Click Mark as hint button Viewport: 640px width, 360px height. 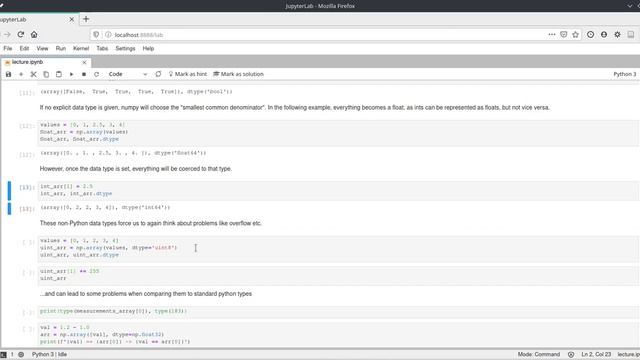coord(187,74)
